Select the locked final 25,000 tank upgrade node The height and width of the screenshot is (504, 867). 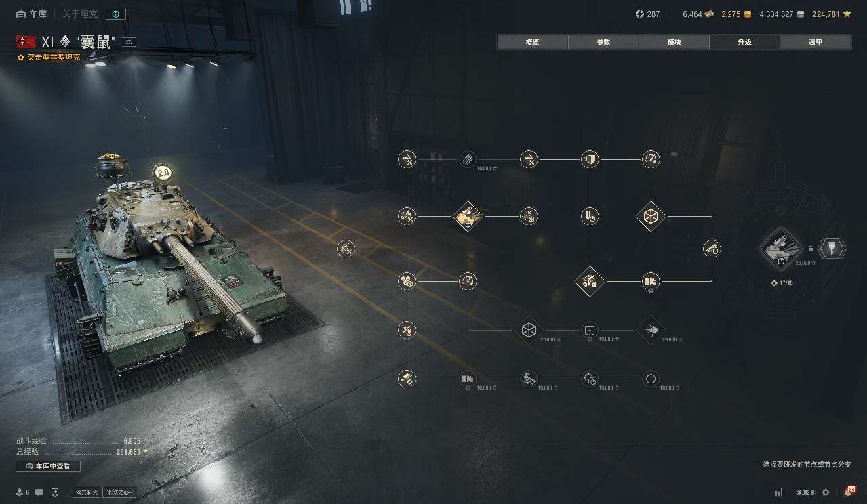tap(781, 249)
